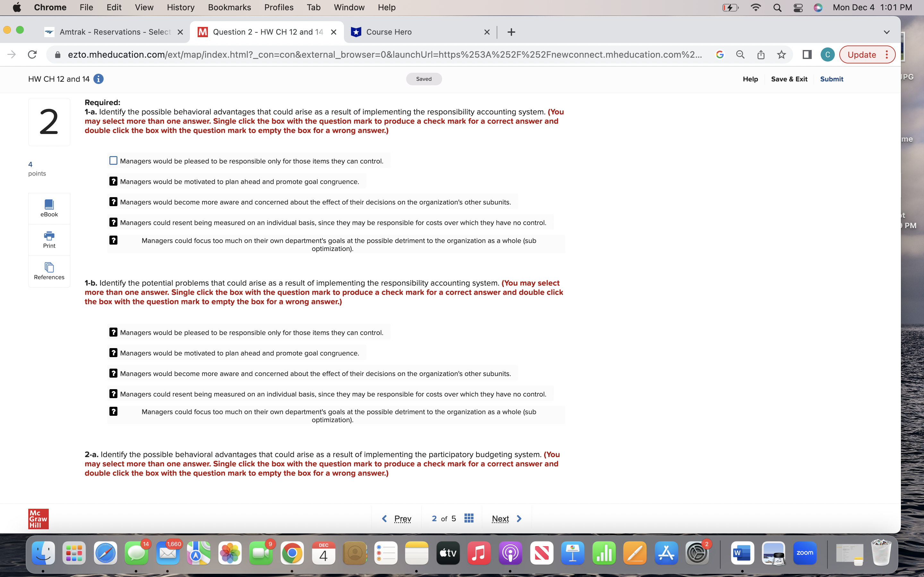Expand the browser tab overflow chevron
The width and height of the screenshot is (924, 577).
(x=886, y=32)
